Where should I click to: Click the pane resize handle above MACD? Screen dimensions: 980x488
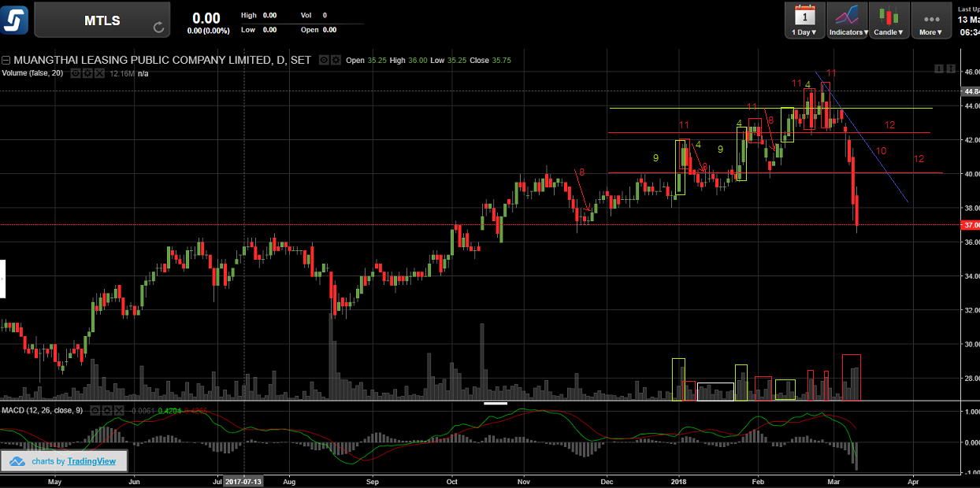[496, 403]
